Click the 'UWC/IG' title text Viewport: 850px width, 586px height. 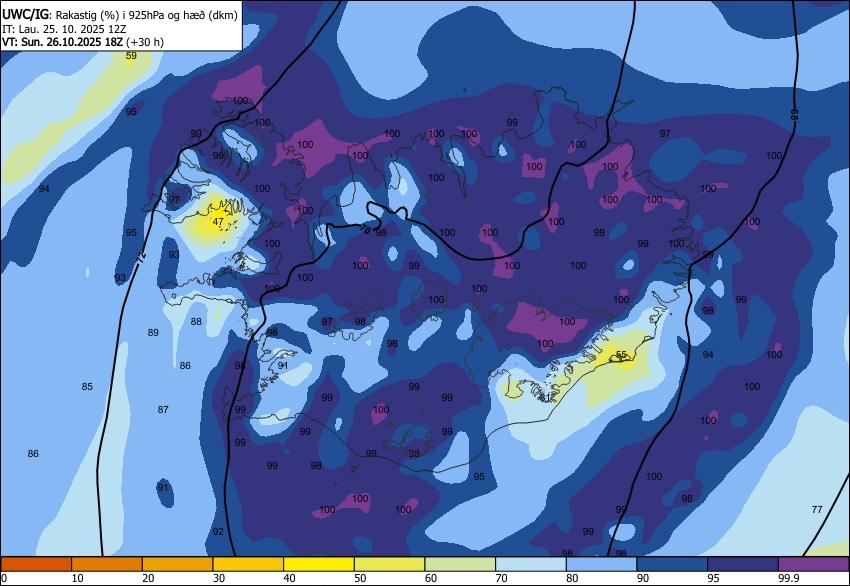click(25, 15)
